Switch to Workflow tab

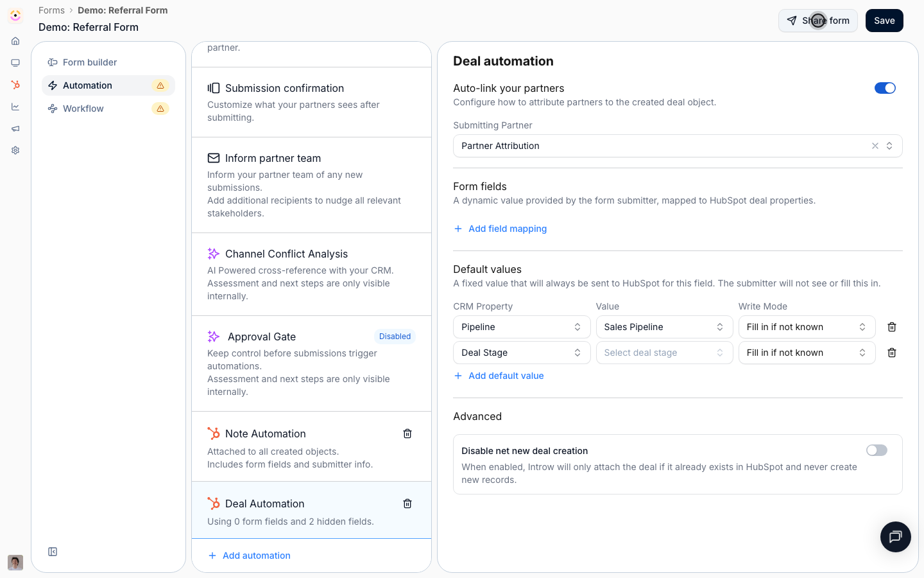click(108, 109)
